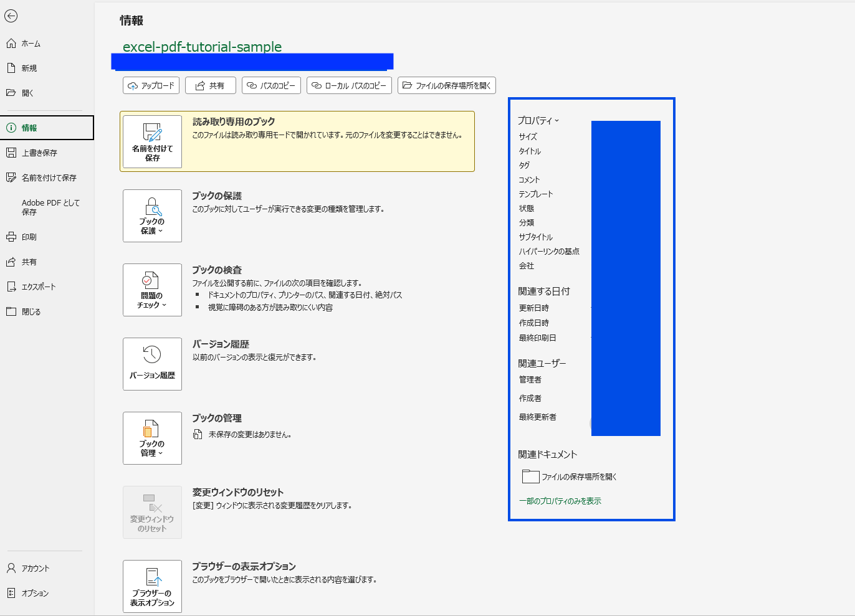The height and width of the screenshot is (616, 855).
Task: Click the アップロード button
Action: click(151, 85)
